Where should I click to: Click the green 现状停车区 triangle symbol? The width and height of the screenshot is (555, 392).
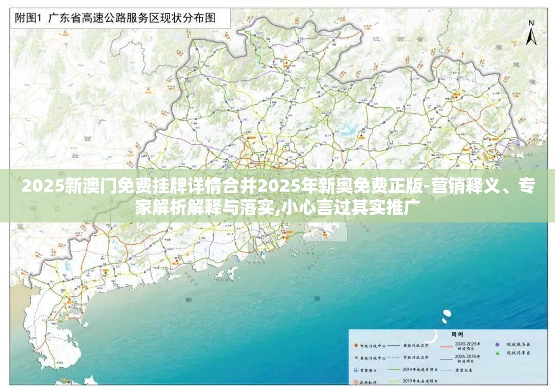pyautogui.click(x=497, y=353)
